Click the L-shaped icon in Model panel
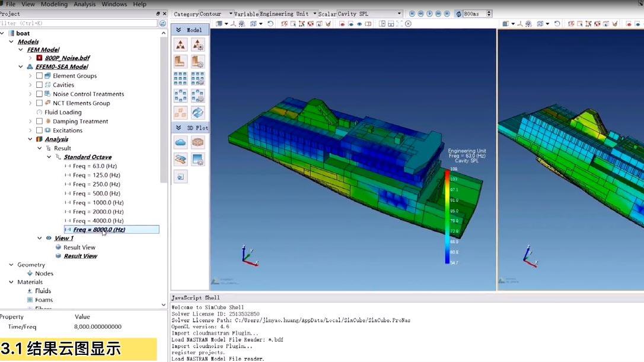The image size is (644, 362). coord(181,61)
